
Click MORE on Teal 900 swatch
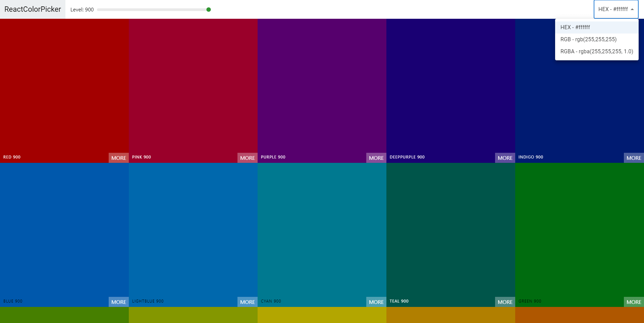pyautogui.click(x=505, y=302)
